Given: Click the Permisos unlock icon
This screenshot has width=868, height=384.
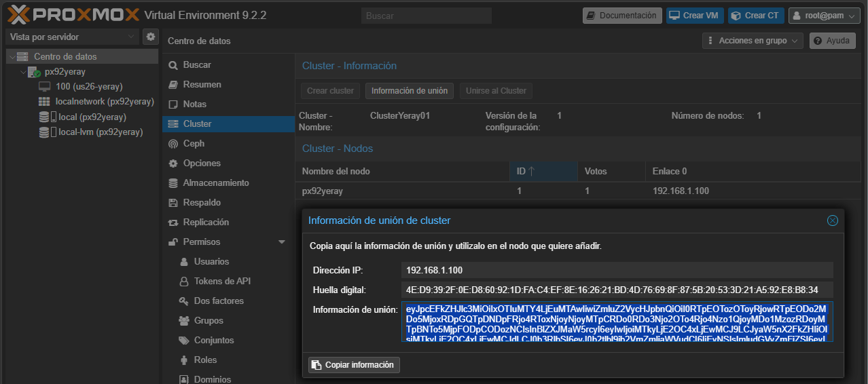Looking at the screenshot, I should 173,242.
